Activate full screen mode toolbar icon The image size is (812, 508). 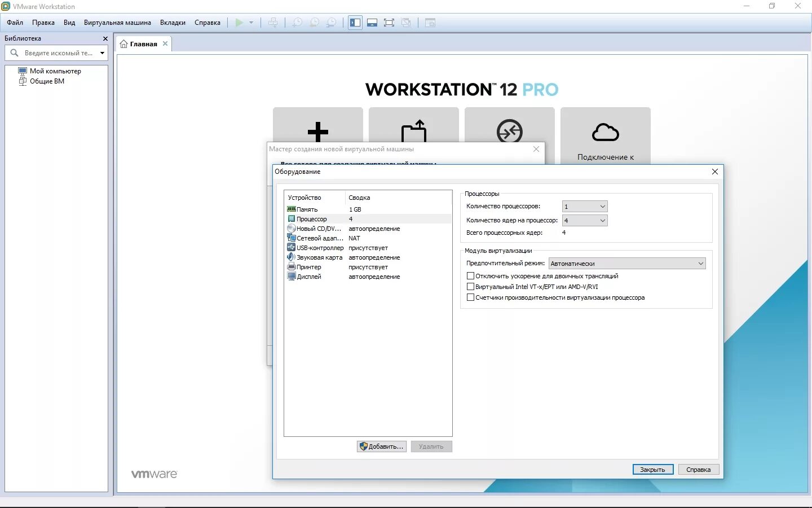point(389,23)
